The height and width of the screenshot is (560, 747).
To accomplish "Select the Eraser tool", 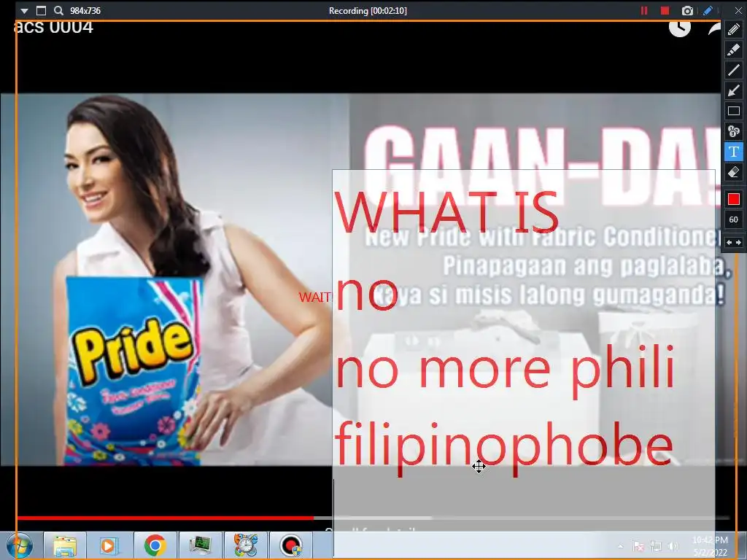I will pos(734,172).
